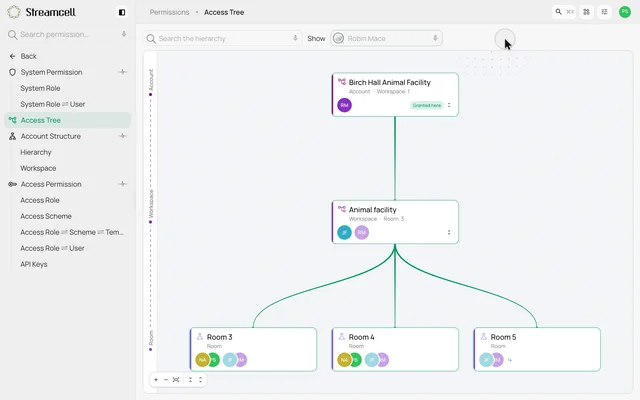
Task: Collapse the System Permission section chevron
Action: tap(122, 72)
